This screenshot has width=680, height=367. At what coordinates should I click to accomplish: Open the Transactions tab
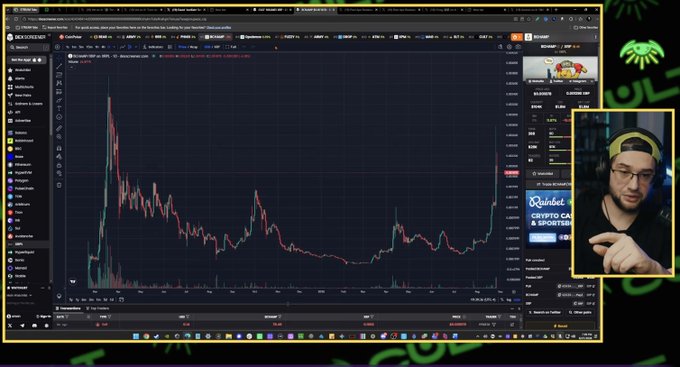tap(69, 308)
